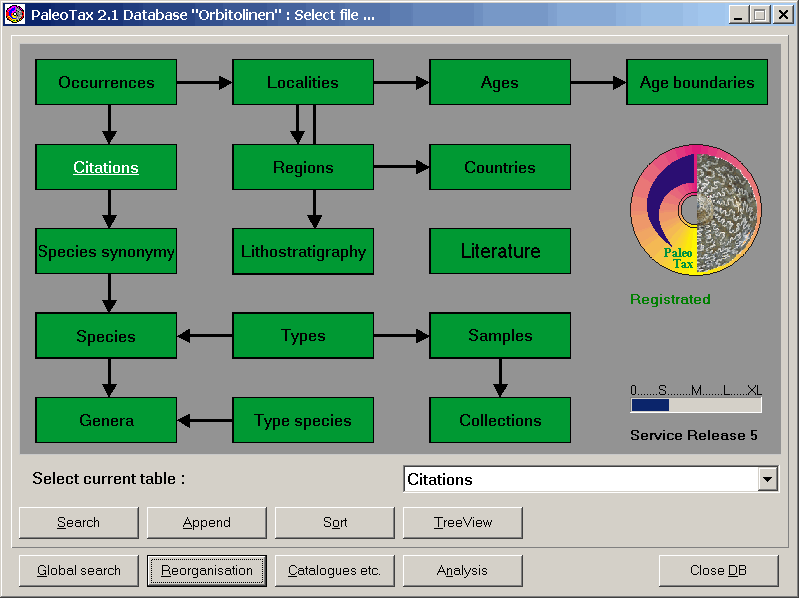
Task: Click the TreeView button
Action: [463, 522]
